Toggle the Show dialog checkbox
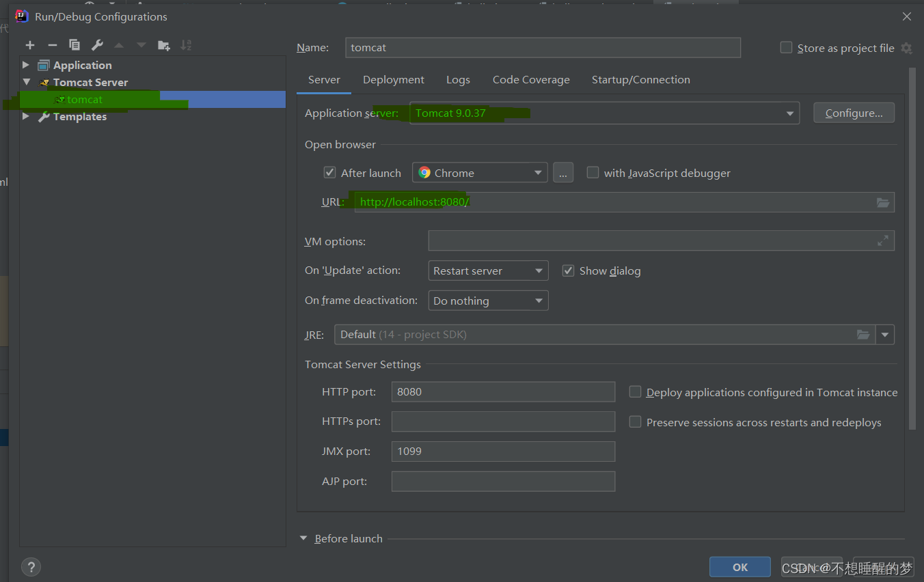The height and width of the screenshot is (582, 924). [568, 271]
